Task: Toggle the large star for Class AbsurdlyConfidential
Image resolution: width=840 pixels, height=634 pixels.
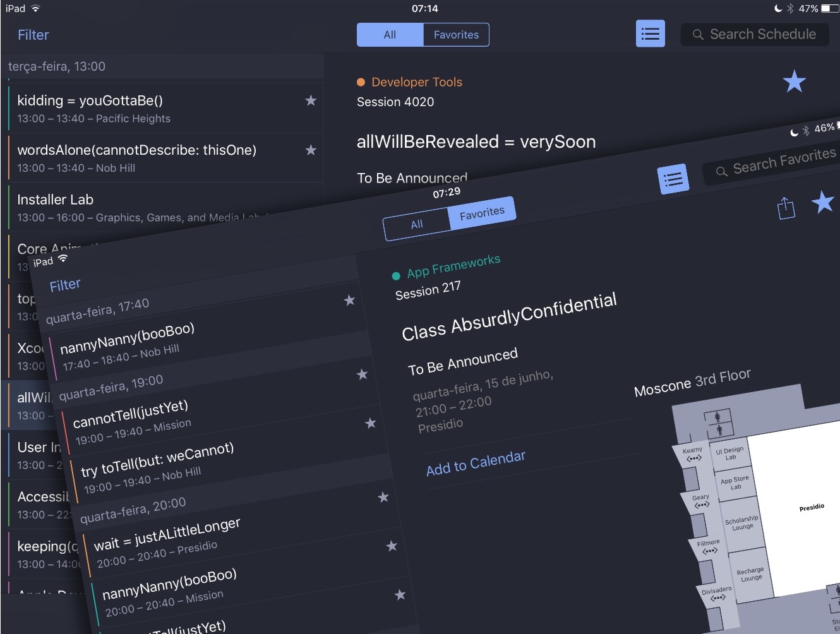Action: coord(823,202)
